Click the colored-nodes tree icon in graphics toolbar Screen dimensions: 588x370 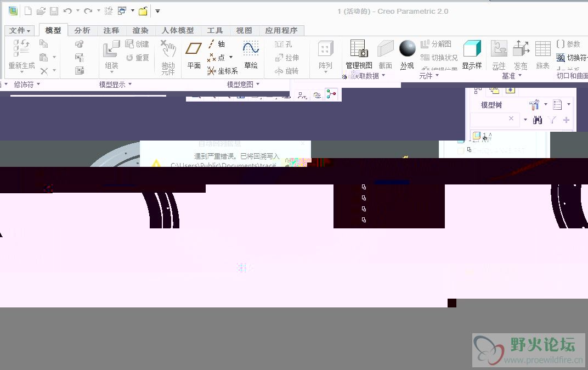(x=331, y=94)
